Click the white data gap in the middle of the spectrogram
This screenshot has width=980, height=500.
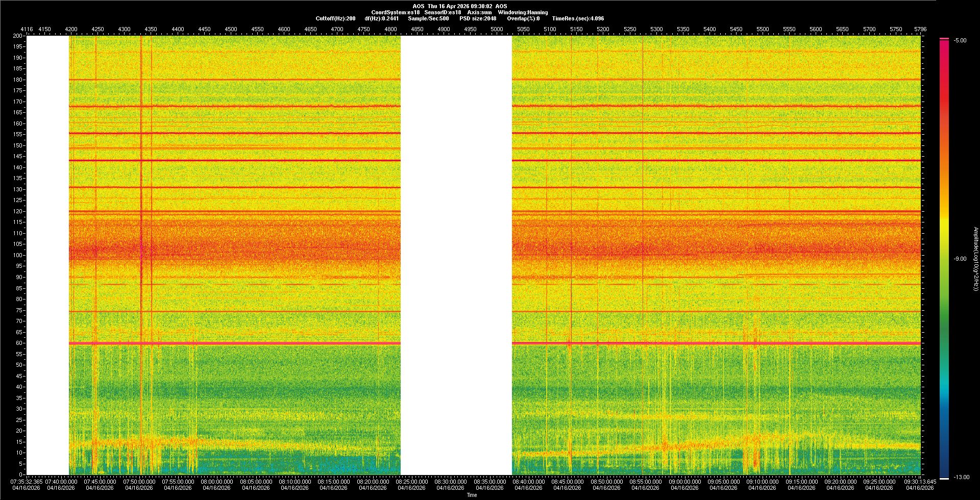[x=456, y=255]
